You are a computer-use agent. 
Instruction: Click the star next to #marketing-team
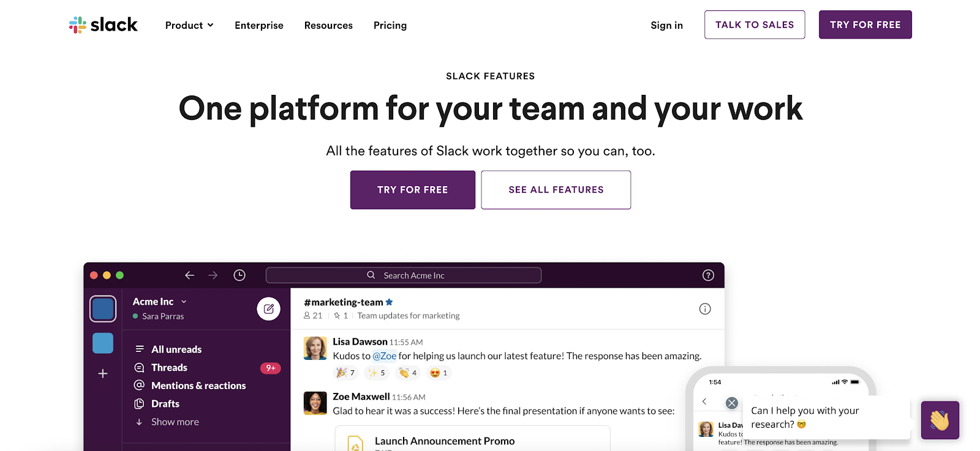[x=390, y=302]
